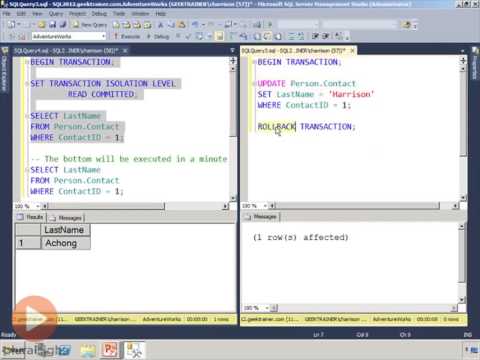480x360 pixels.
Task: Specify values for template parameters
Action: coord(339,36)
